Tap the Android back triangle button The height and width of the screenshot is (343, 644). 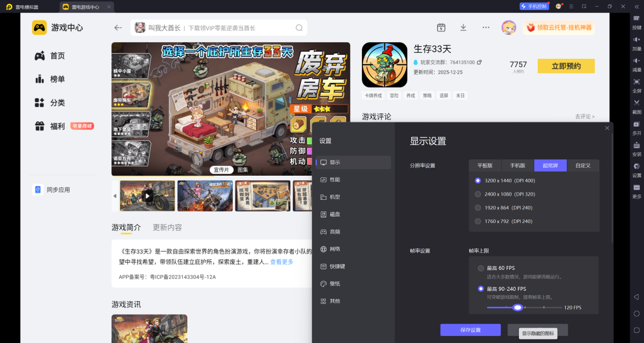point(636,297)
